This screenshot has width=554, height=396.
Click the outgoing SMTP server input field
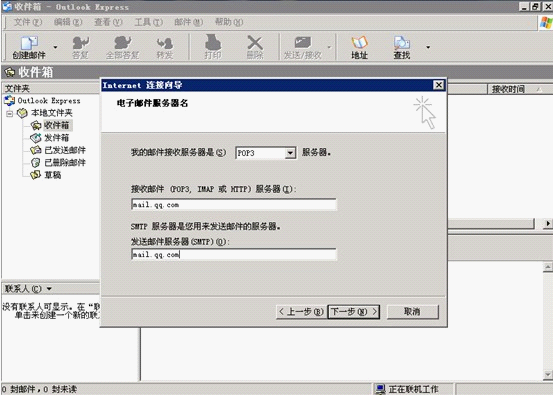pyautogui.click(x=234, y=254)
